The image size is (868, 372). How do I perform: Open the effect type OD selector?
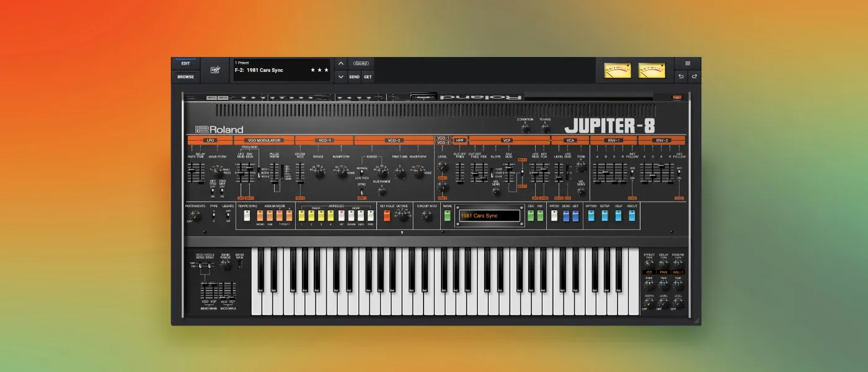pyautogui.click(x=649, y=272)
